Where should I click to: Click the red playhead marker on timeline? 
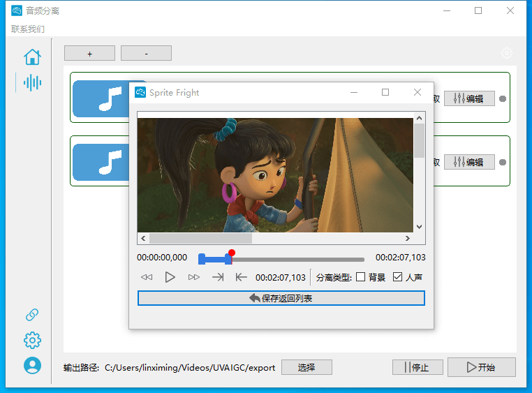232,253
